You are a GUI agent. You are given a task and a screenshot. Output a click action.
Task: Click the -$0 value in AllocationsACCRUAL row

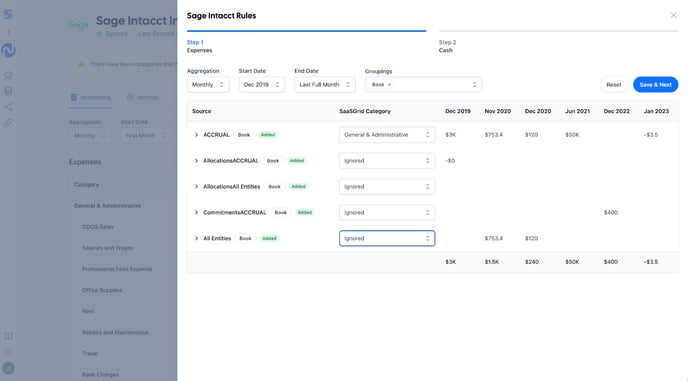click(450, 161)
